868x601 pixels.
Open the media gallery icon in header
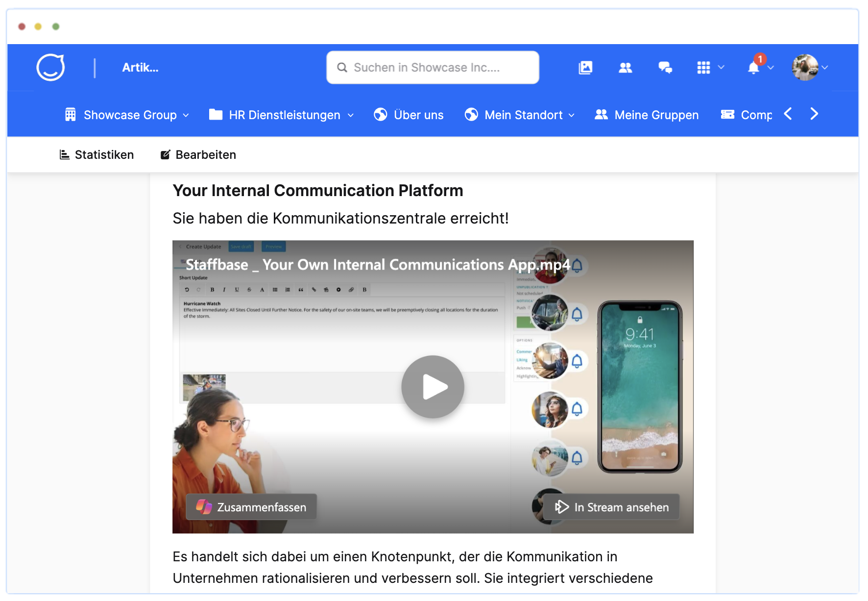point(585,68)
